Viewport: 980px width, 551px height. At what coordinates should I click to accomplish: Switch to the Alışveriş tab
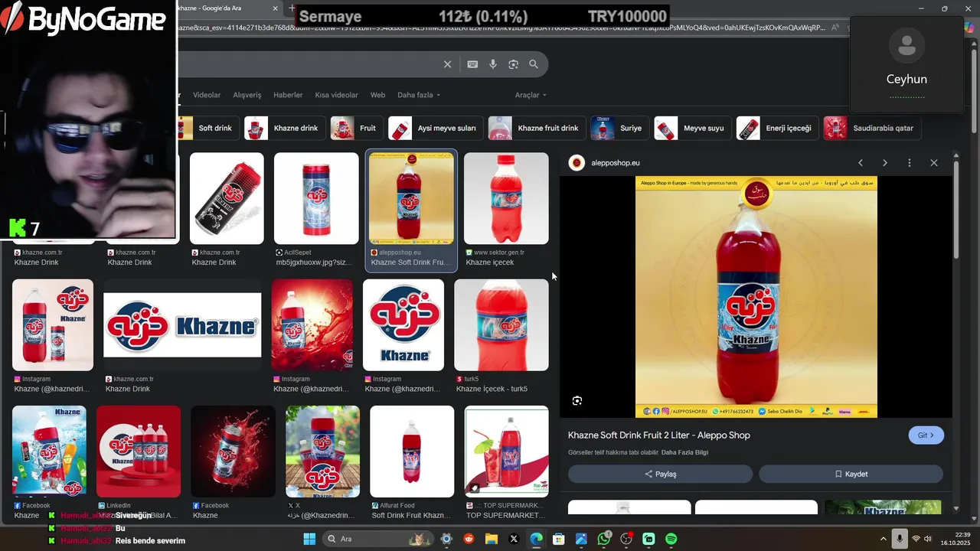tap(247, 95)
